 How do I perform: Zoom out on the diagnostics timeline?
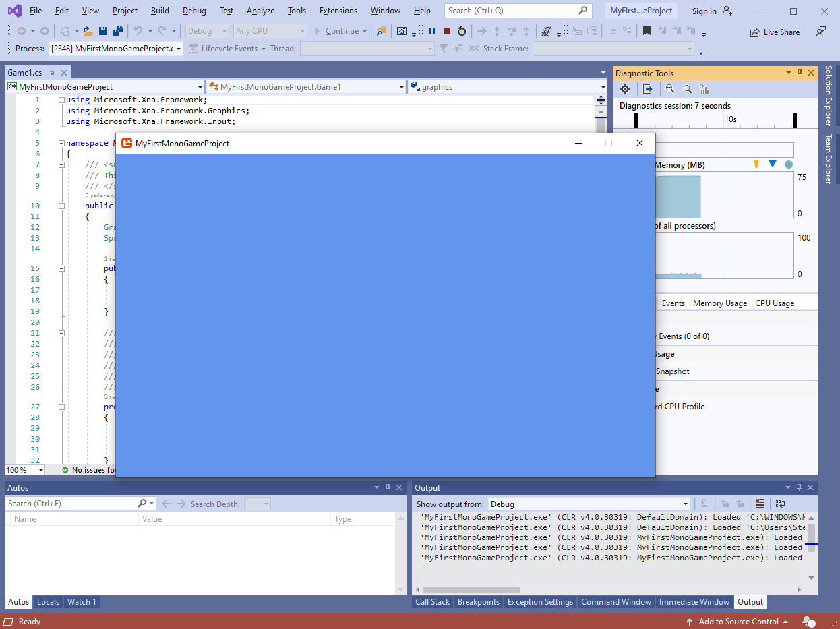point(688,89)
